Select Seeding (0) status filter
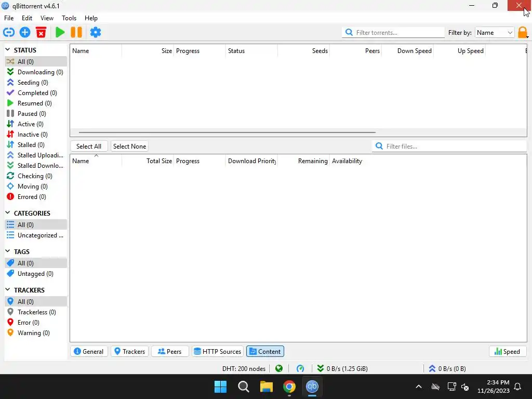 (36, 83)
